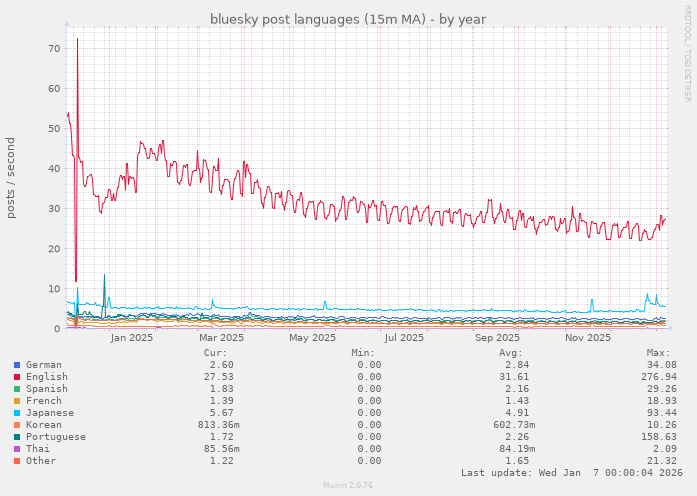Click the English legend color swatch
This screenshot has width=697, height=496.
click(x=17, y=377)
